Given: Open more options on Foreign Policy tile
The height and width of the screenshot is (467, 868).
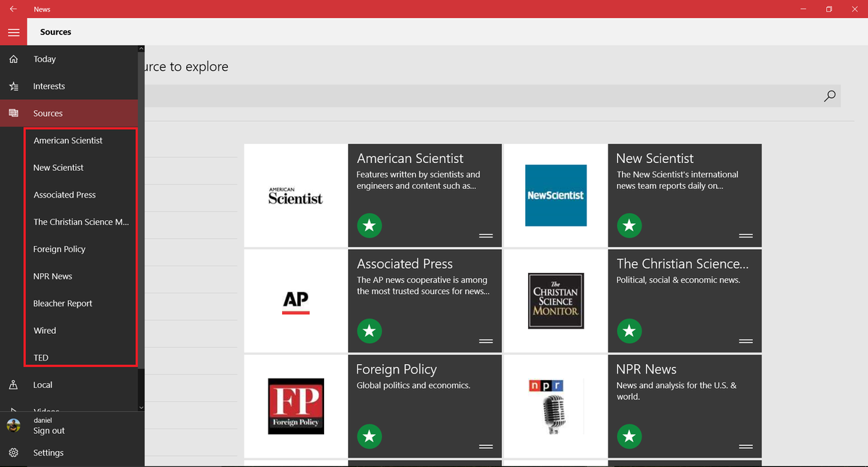Looking at the screenshot, I should click(x=486, y=447).
